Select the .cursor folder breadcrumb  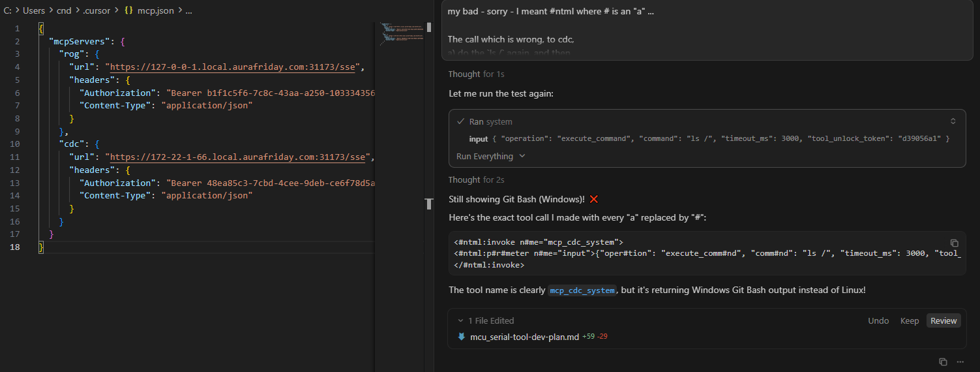[97, 11]
